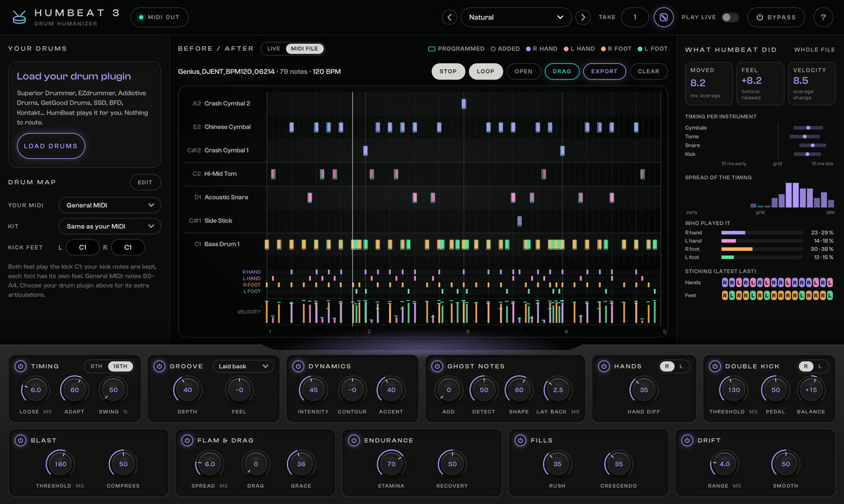Toggle Fills section power icon
Screen dimensions: 844x504
pos(520,440)
